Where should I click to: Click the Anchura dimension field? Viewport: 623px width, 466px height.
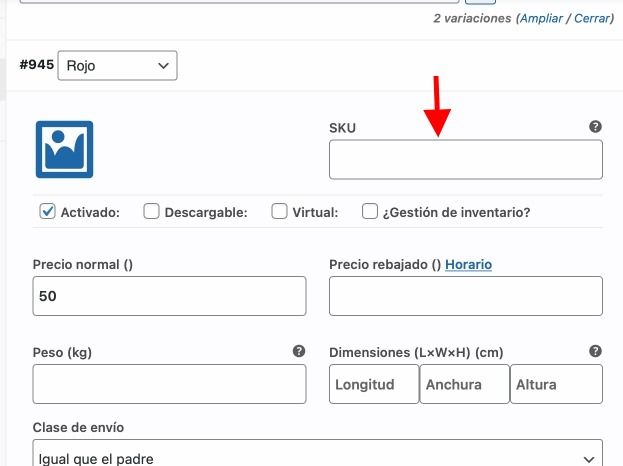[x=464, y=384]
